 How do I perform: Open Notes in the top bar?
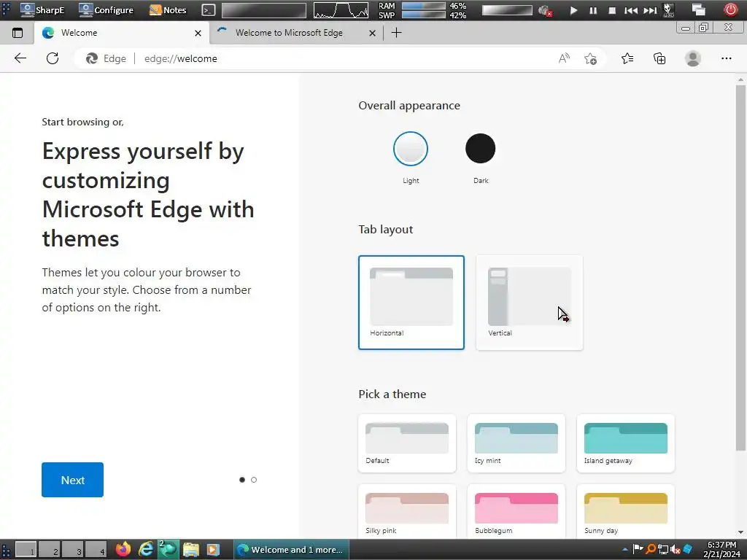pyautogui.click(x=168, y=10)
